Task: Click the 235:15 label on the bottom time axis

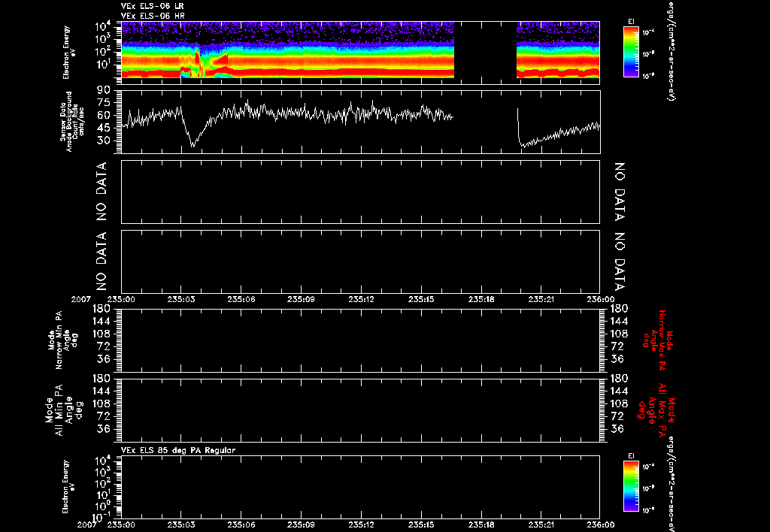Action: tap(421, 524)
